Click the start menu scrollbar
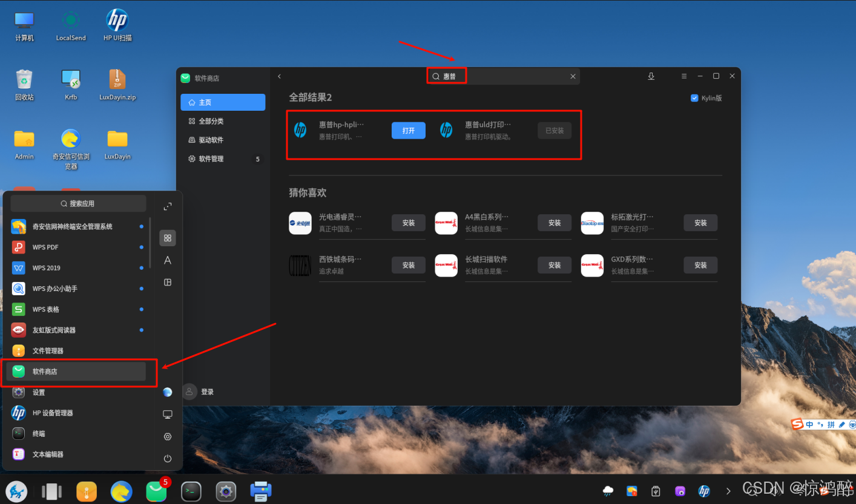Viewport: 856px width, 504px height. pos(150,242)
